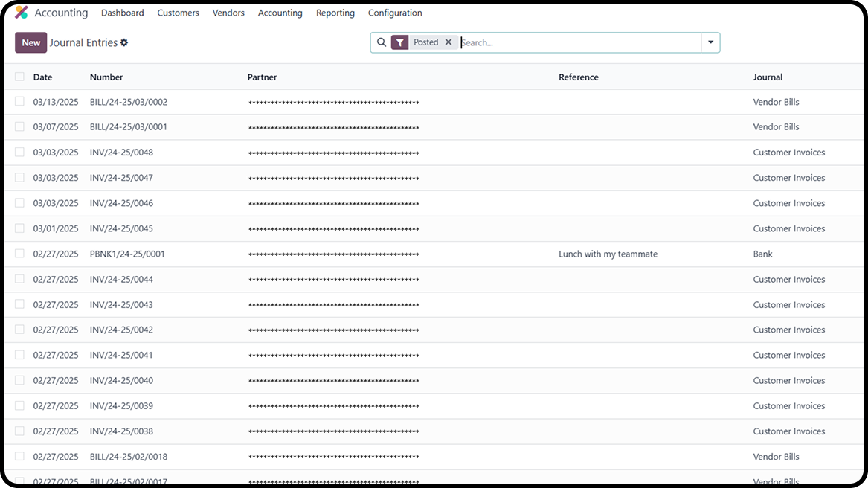The height and width of the screenshot is (488, 868).
Task: Expand the search options dropdown arrow
Action: [x=710, y=42]
